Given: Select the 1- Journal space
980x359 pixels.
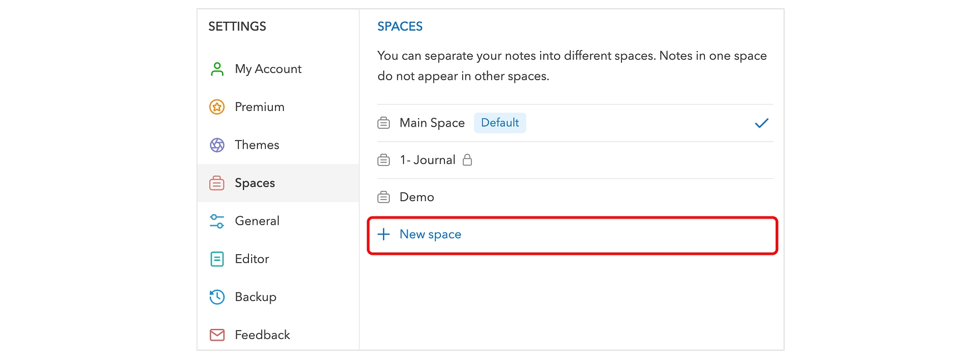Looking at the screenshot, I should [x=427, y=161].
